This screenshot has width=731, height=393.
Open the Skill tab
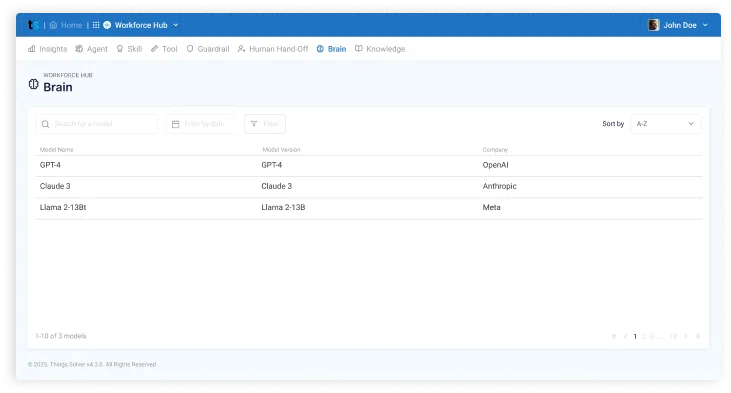tap(129, 49)
